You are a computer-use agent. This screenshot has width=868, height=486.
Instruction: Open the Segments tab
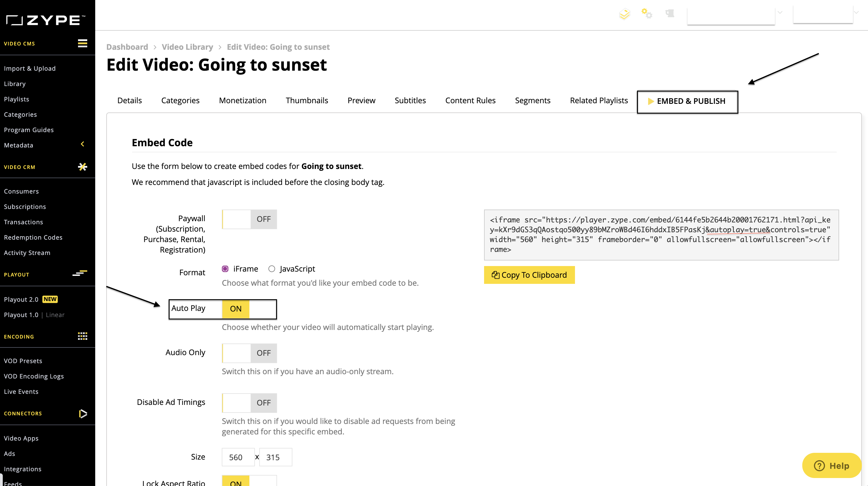click(x=532, y=100)
